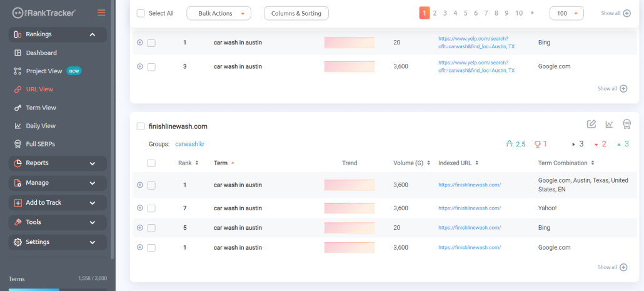Click Columns & Sorting button
This screenshot has width=644, height=291.
(296, 13)
